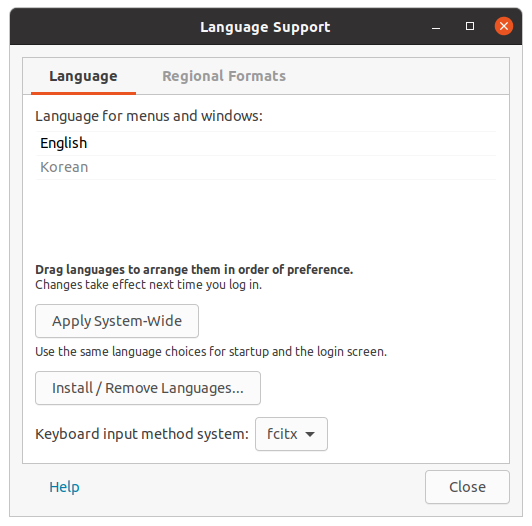Switch to the Language tab
This screenshot has height=526, width=532.
coord(83,76)
